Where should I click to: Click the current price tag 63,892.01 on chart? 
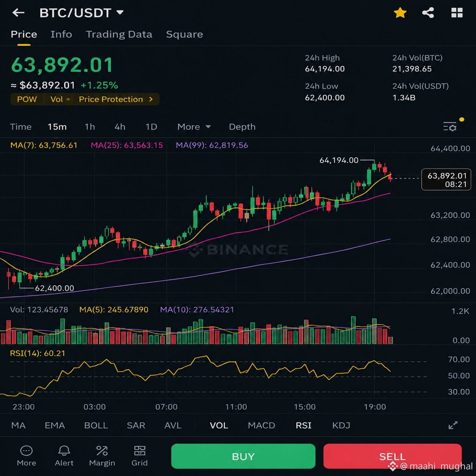[446, 180]
